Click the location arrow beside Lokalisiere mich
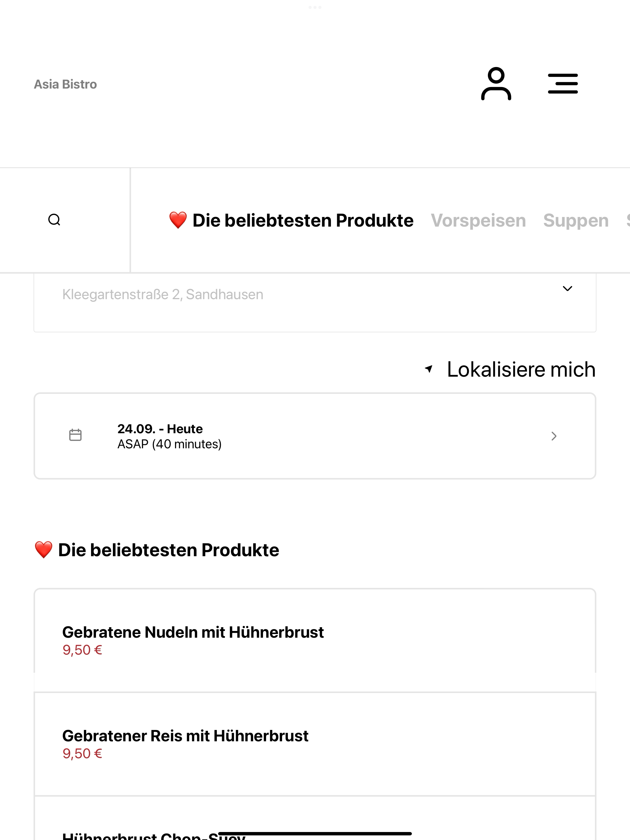The image size is (630, 840). pos(429,369)
